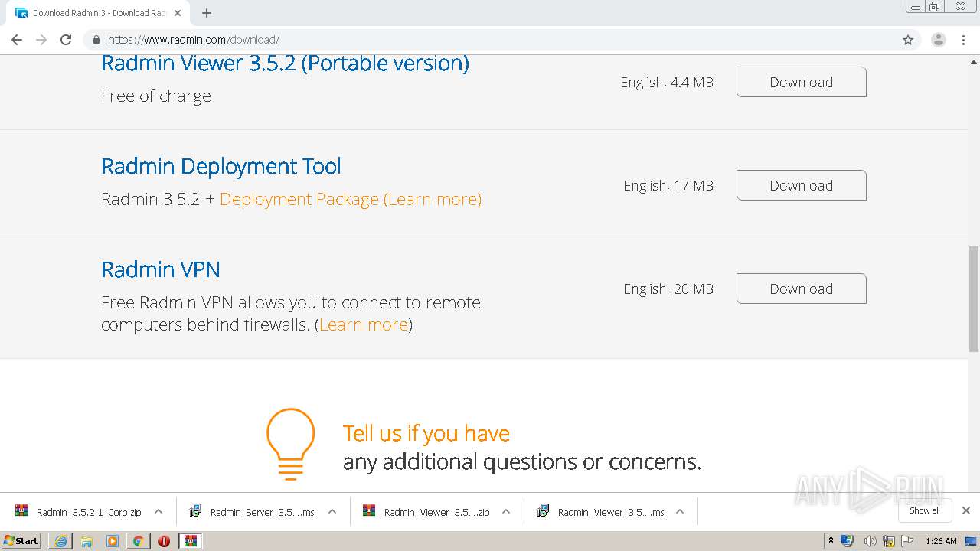Open Opera from the taskbar
The height and width of the screenshot is (551, 980).
(x=164, y=541)
